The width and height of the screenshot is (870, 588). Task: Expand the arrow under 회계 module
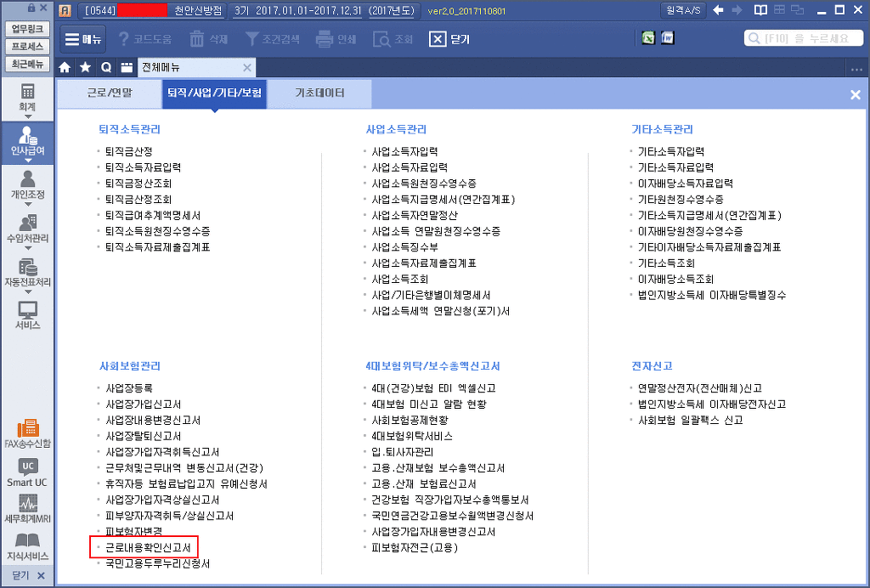[x=27, y=116]
